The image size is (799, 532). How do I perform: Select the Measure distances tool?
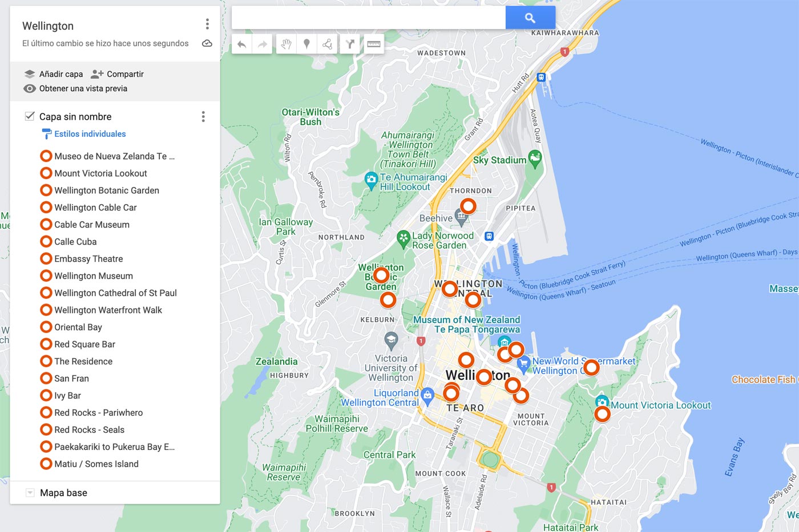point(374,44)
